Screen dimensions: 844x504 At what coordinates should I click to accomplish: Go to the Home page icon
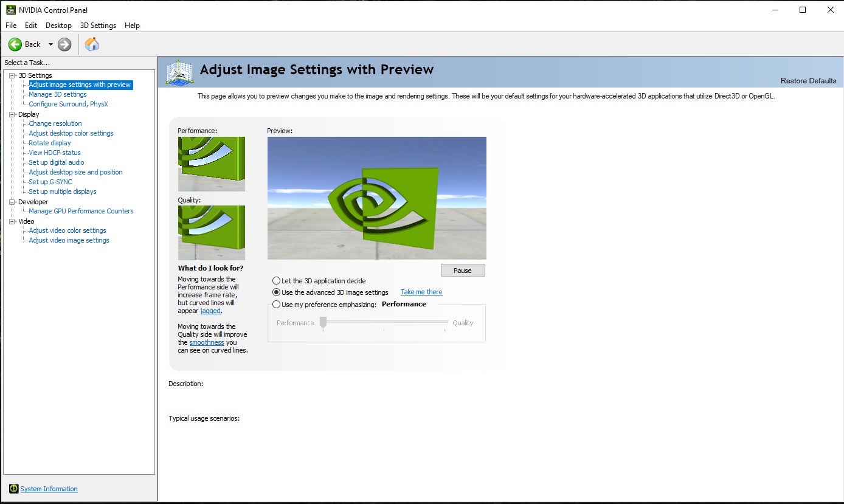[x=92, y=44]
